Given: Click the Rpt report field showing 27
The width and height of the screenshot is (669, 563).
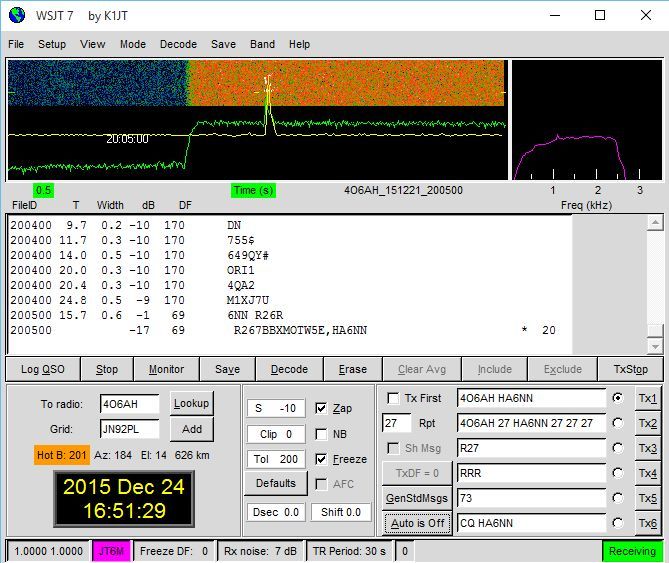Looking at the screenshot, I should coord(396,423).
